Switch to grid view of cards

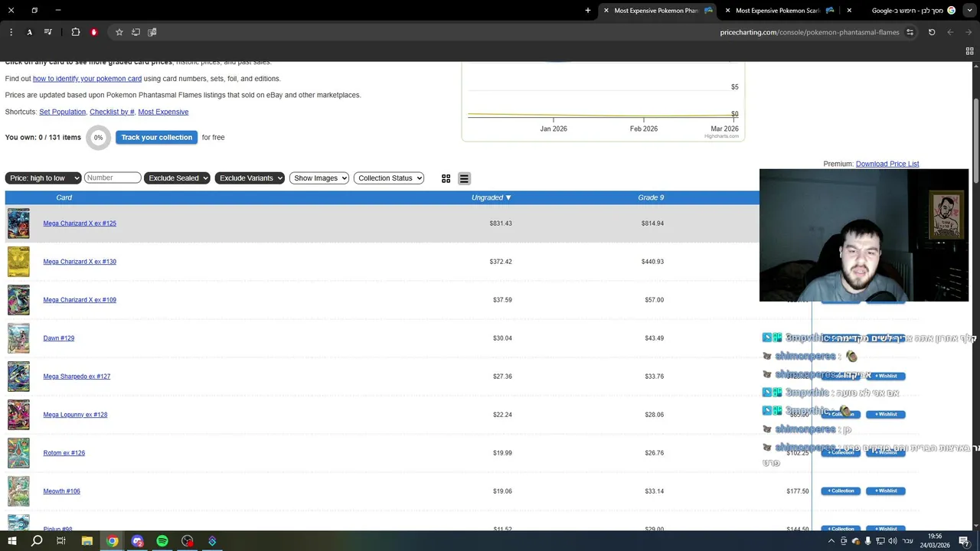(x=446, y=178)
